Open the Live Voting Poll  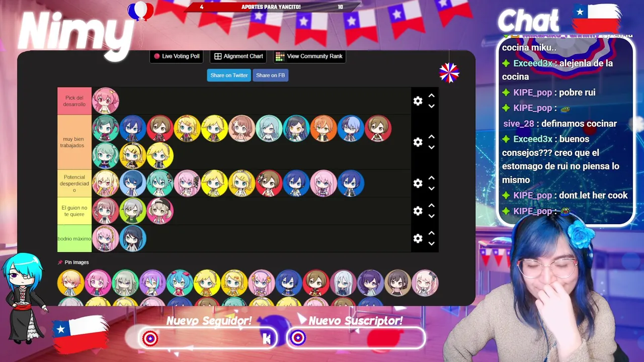click(x=177, y=56)
